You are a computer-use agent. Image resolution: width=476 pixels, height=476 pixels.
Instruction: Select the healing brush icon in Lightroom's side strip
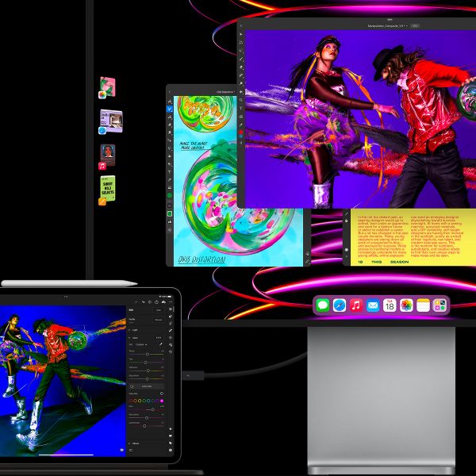[171, 330]
